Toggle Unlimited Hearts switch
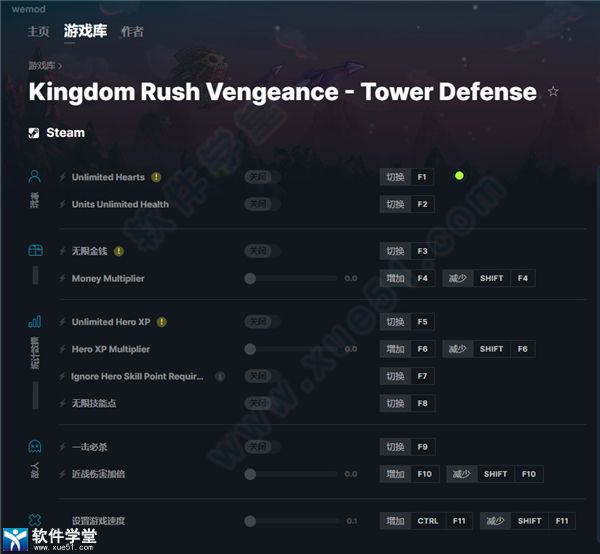 [x=262, y=177]
